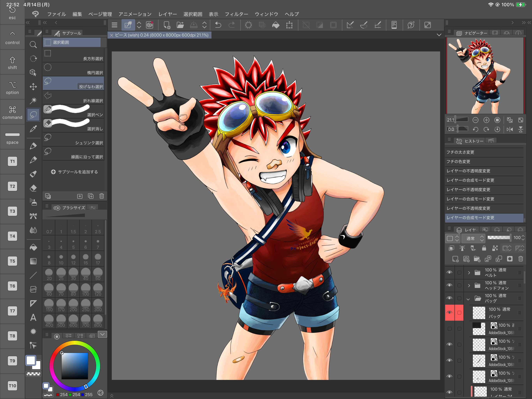Viewport: 532px width, 399px height.
Task: Open the blending mode 通常 dropdown
Action: click(x=474, y=238)
